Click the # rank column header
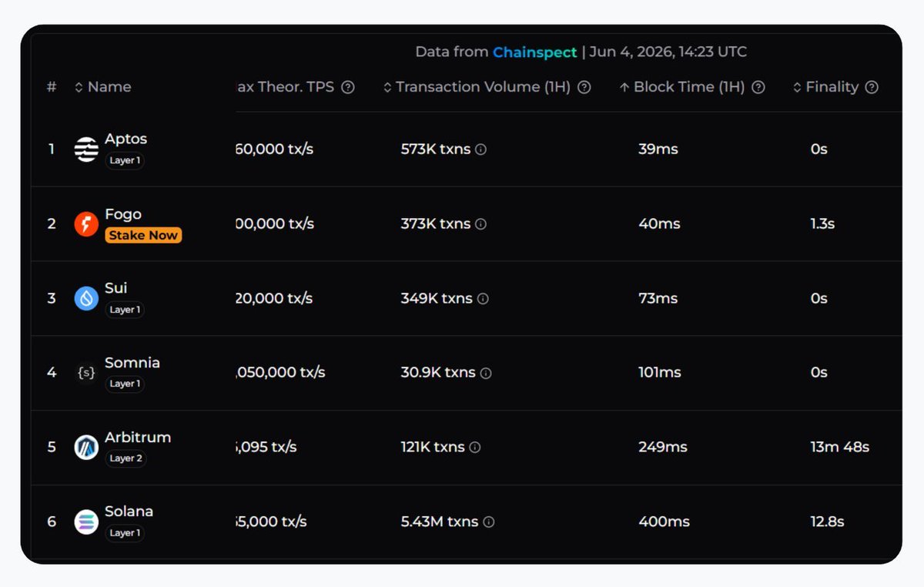The image size is (924, 587). [52, 87]
